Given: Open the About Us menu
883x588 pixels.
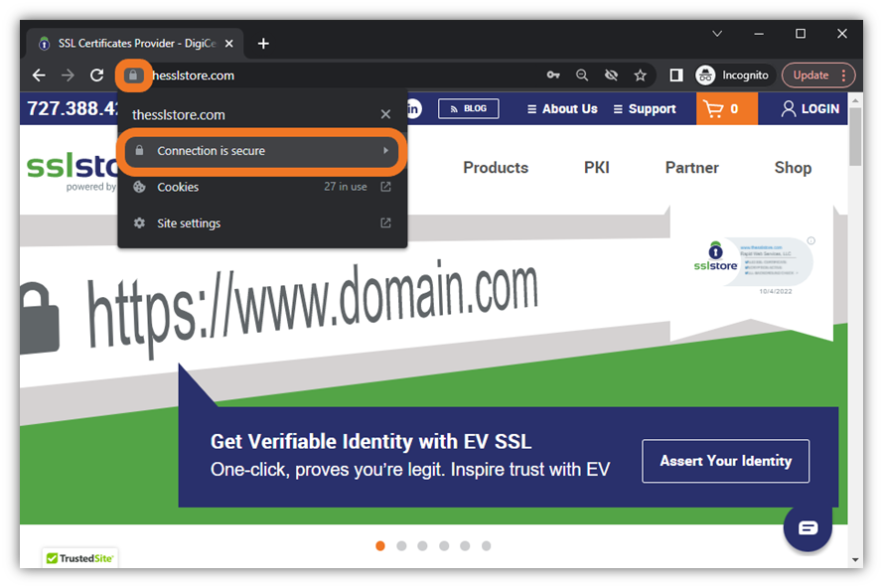Looking at the screenshot, I should tap(562, 108).
